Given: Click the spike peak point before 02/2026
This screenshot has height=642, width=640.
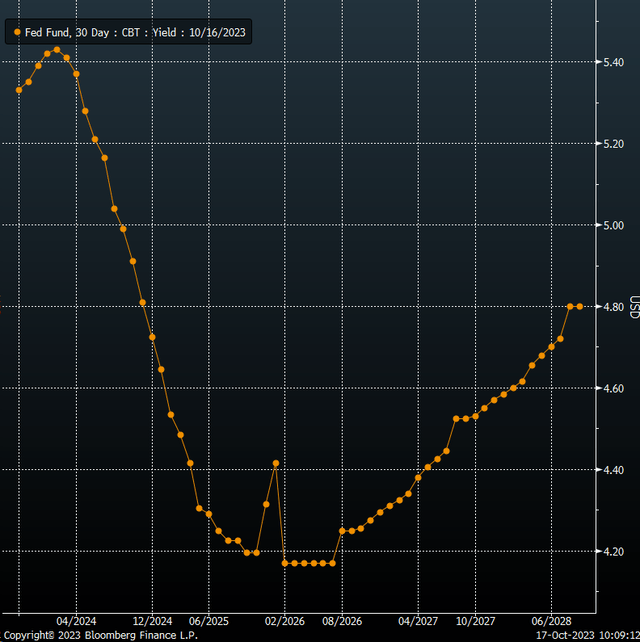Looking at the screenshot, I should [x=276, y=464].
